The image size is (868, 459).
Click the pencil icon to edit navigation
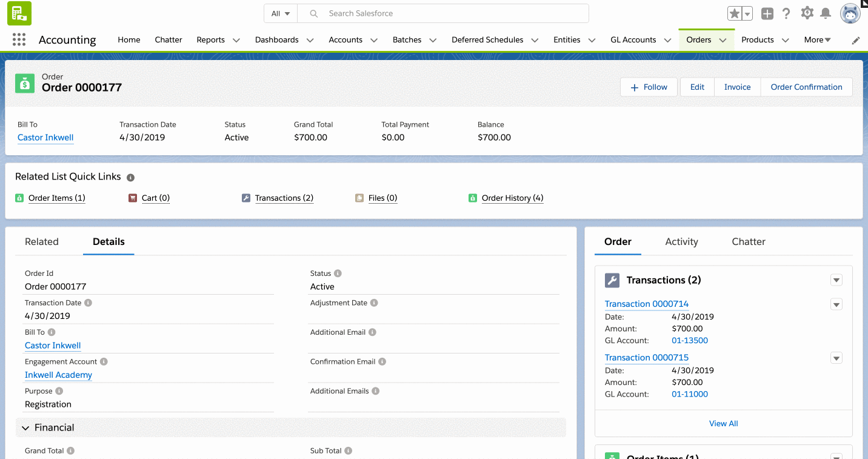[856, 40]
